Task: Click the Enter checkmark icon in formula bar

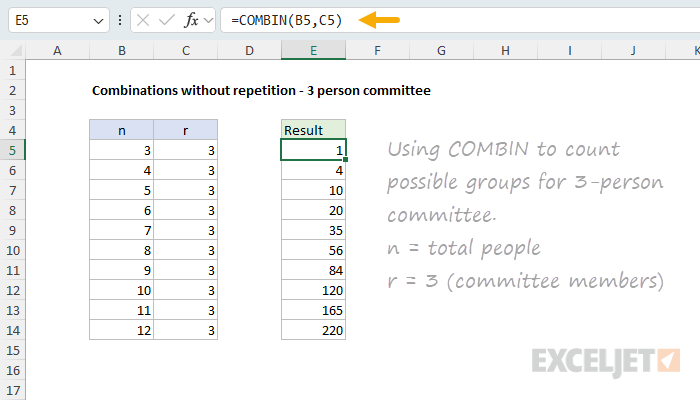Action: (x=167, y=20)
